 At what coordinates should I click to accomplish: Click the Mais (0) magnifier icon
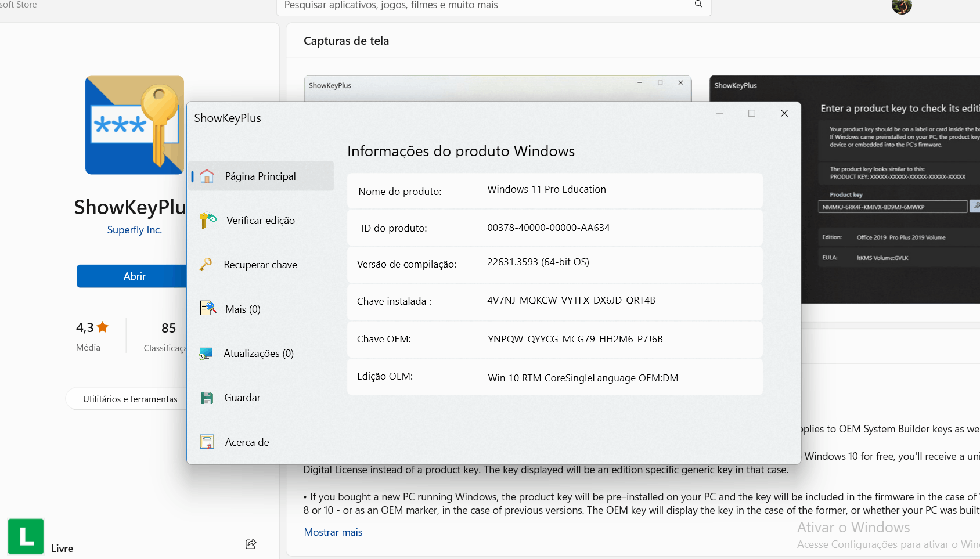tap(208, 308)
